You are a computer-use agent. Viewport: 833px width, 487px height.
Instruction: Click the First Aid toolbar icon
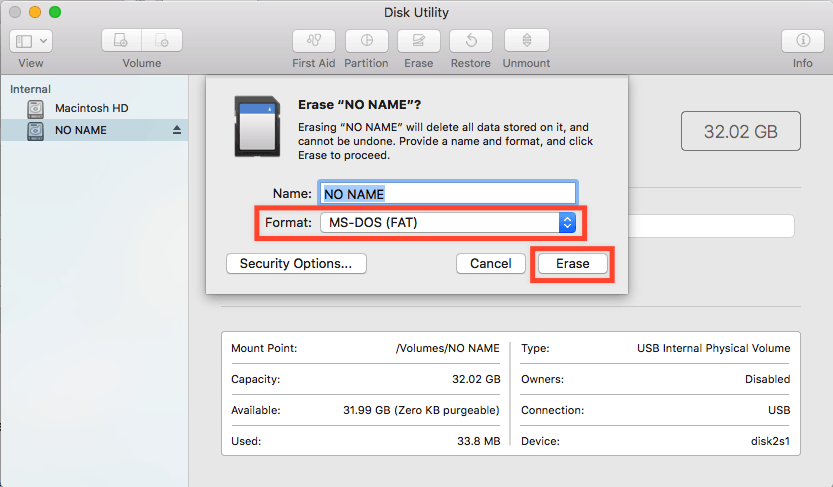(313, 41)
